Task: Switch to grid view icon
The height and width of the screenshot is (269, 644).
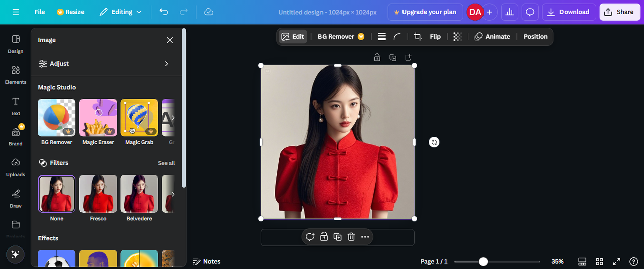Action: point(599,261)
